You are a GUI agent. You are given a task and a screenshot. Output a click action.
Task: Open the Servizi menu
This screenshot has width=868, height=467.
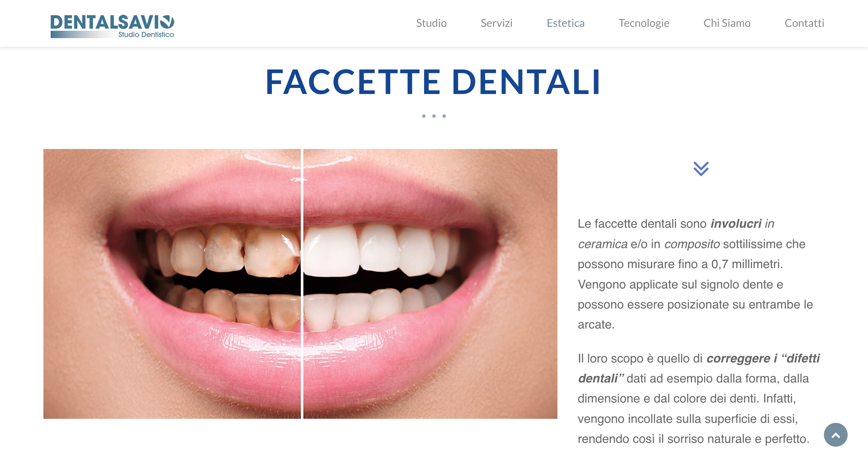click(496, 23)
